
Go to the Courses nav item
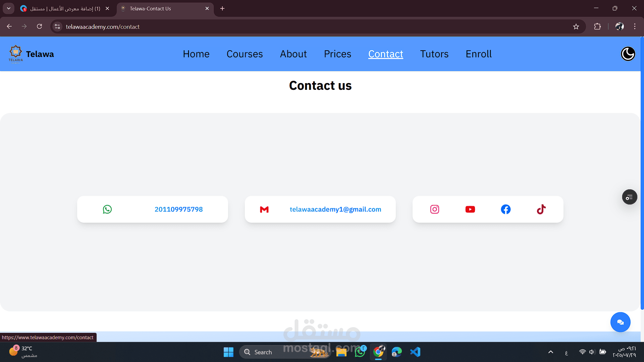pyautogui.click(x=245, y=54)
